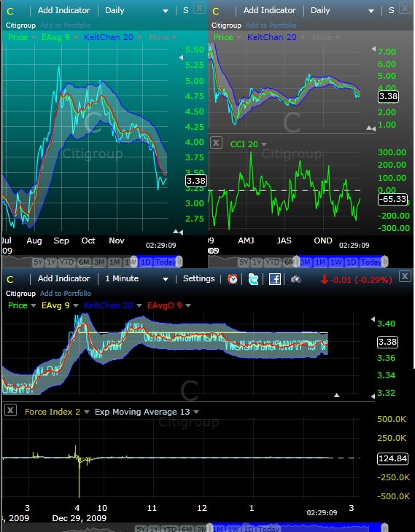Open the 1 Minute interval dropdown

tap(166, 279)
